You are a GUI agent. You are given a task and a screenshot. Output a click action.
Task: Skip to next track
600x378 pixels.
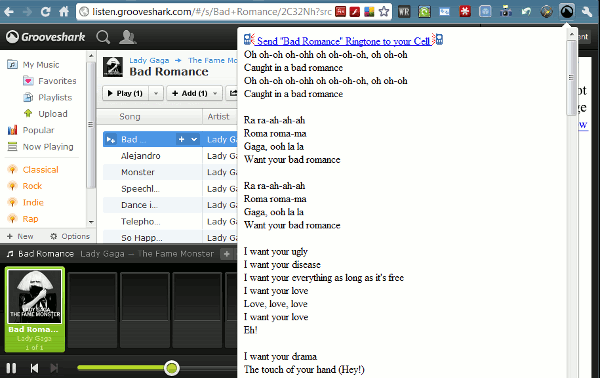54,368
